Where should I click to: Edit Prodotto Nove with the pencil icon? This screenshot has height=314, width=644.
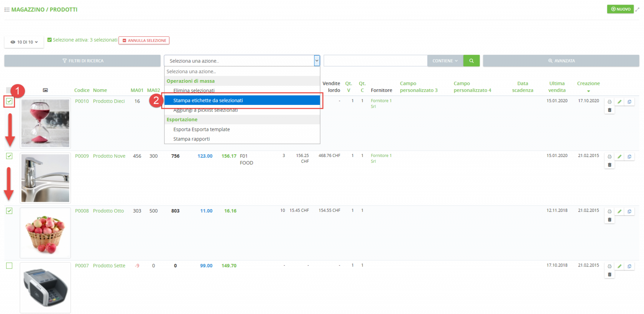tap(619, 157)
